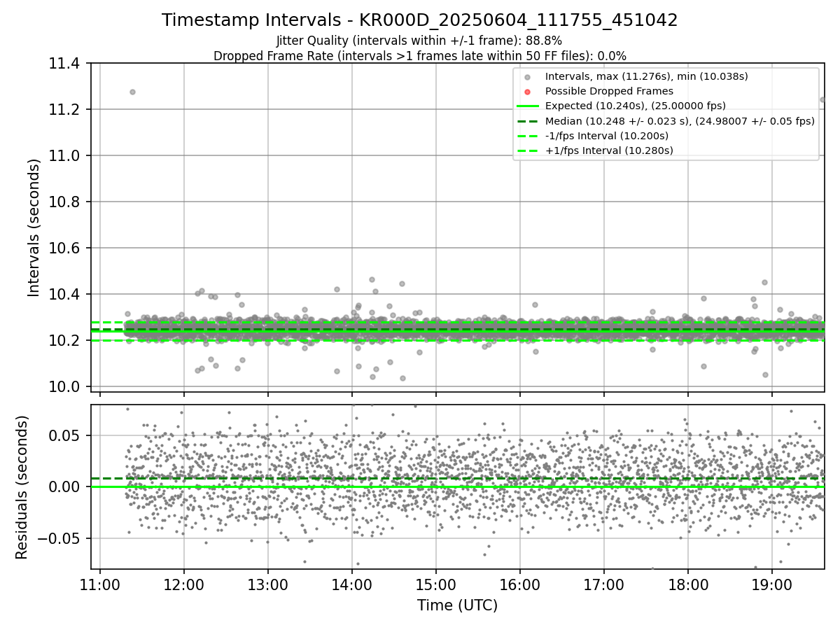Image resolution: width=840 pixels, height=630 pixels.
Task: Click the 16:00 time tick label
Action: click(520, 585)
